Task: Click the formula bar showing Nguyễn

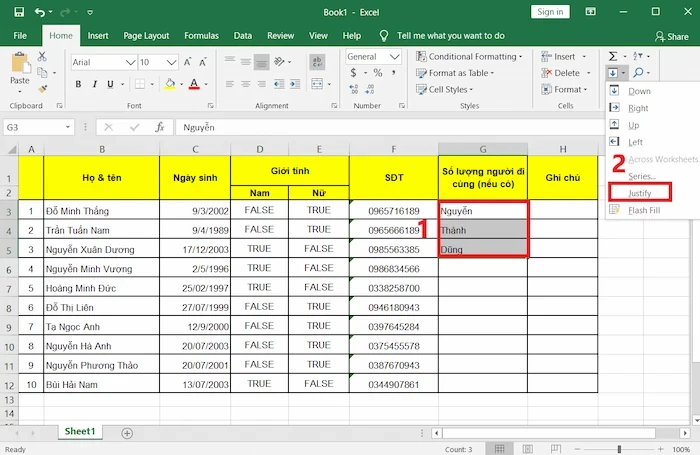Action: pos(389,127)
